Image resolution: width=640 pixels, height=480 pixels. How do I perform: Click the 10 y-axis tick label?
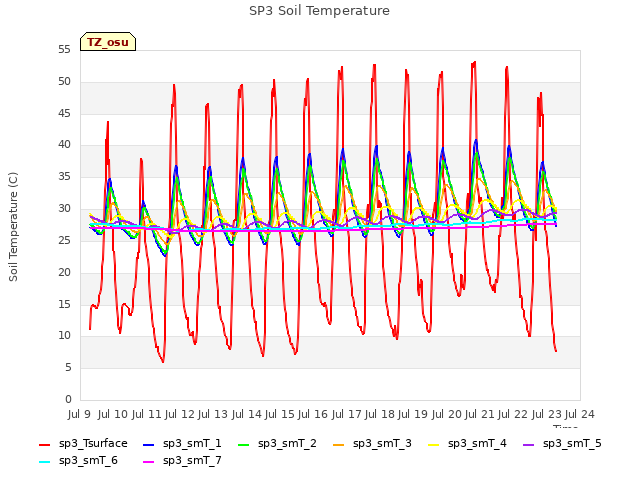[64, 336]
